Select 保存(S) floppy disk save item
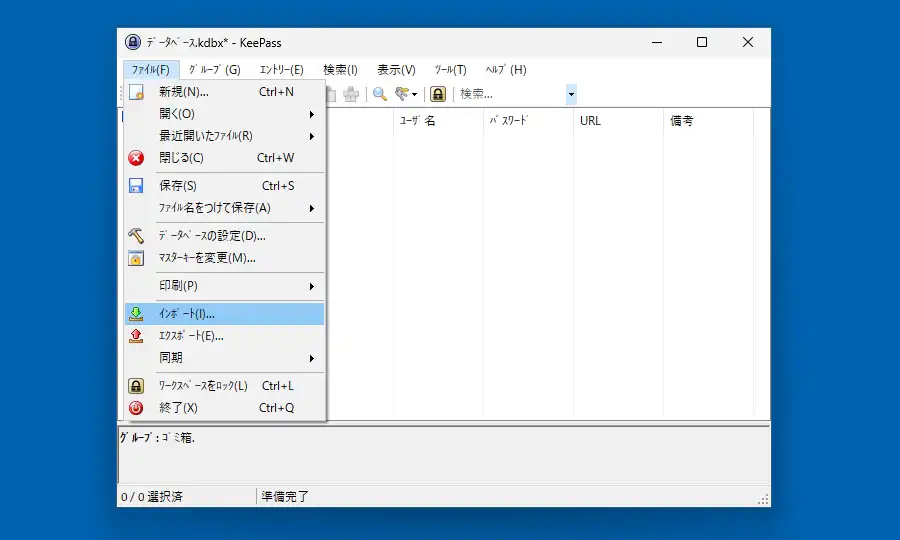900x540 pixels. coord(224,186)
